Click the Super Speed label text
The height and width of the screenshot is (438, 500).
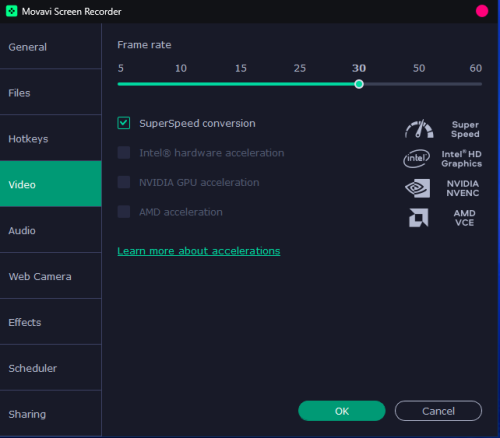[x=465, y=129]
